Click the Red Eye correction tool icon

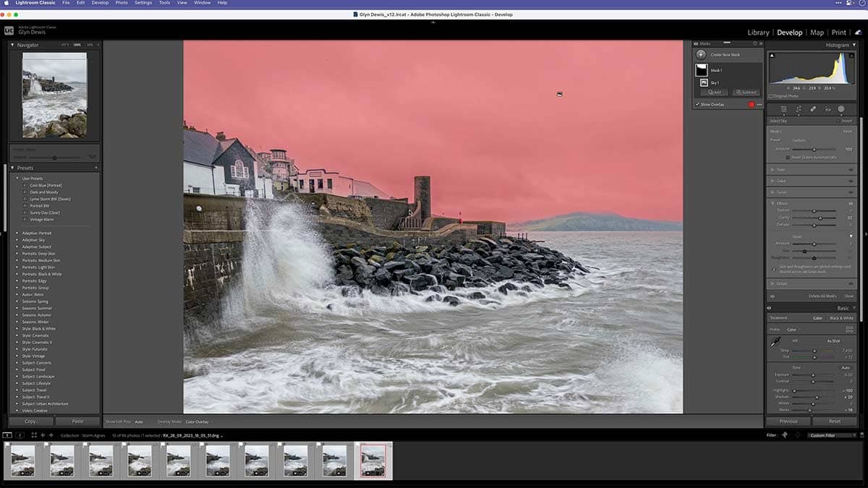(x=827, y=109)
